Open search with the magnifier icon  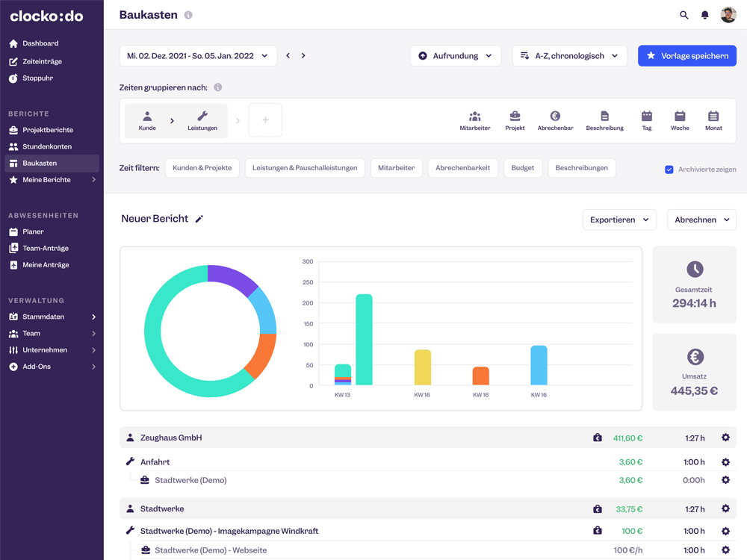tap(684, 15)
